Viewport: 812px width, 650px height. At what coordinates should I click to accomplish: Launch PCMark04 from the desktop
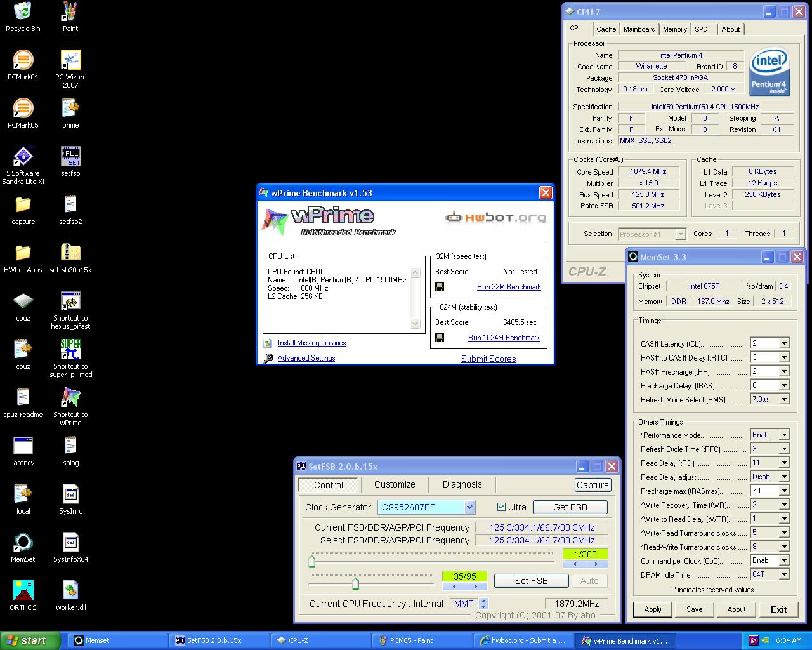tap(23, 65)
